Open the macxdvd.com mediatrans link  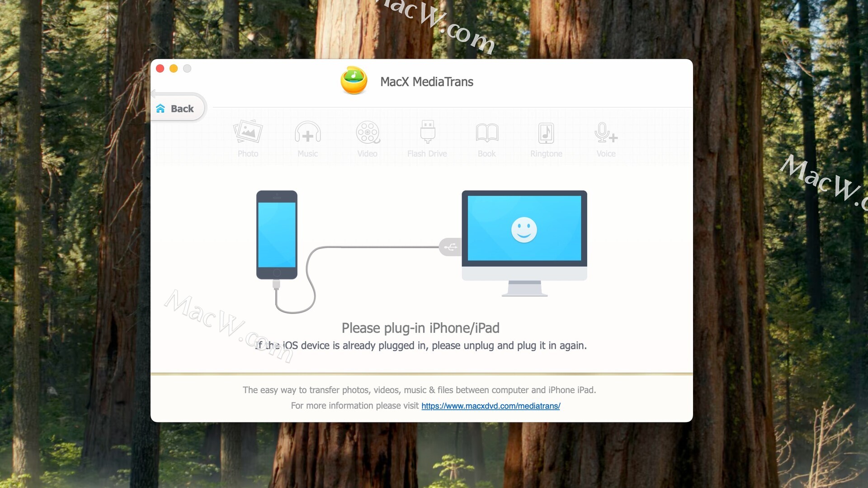(491, 406)
